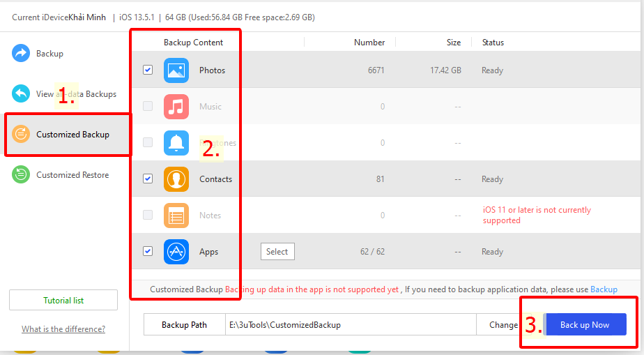The height and width of the screenshot is (355, 644).
Task: Click the Ready status in the Apps row
Action: [492, 252]
